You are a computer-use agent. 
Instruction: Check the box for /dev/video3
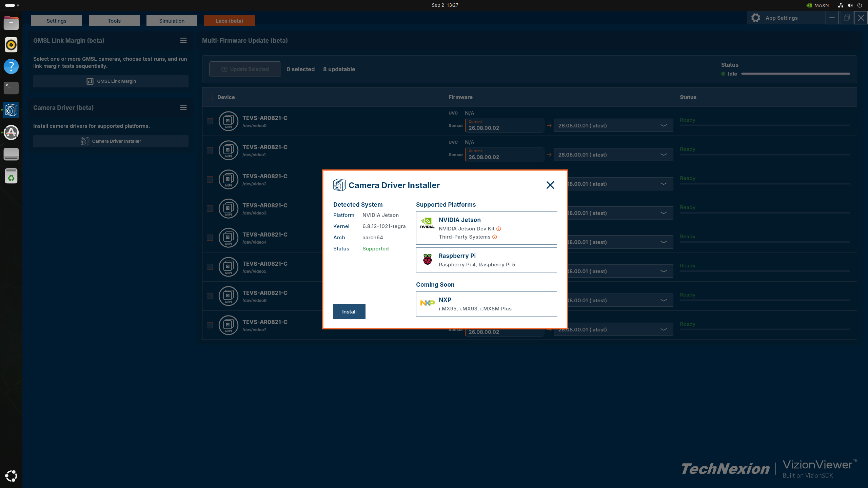click(x=210, y=208)
